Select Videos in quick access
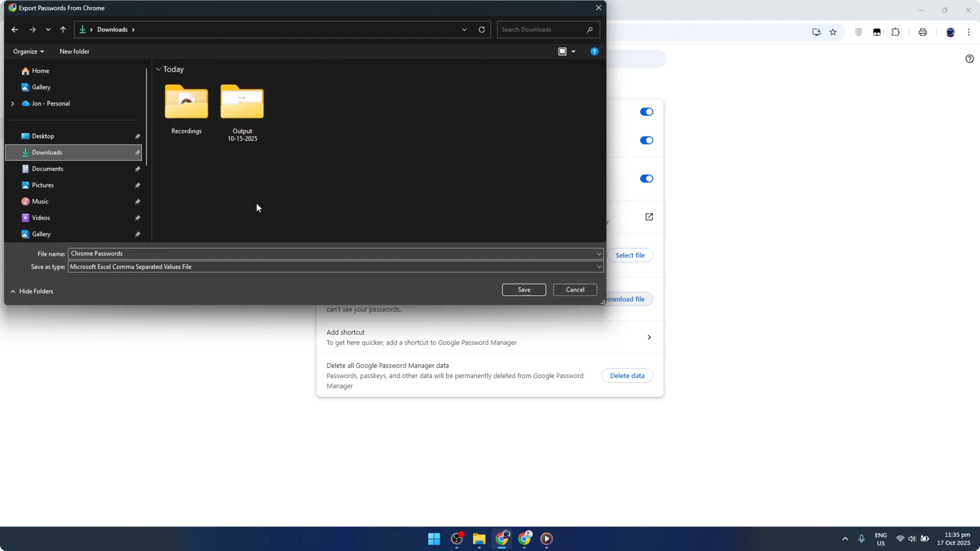Viewport: 980px width, 551px height. pyautogui.click(x=74, y=218)
